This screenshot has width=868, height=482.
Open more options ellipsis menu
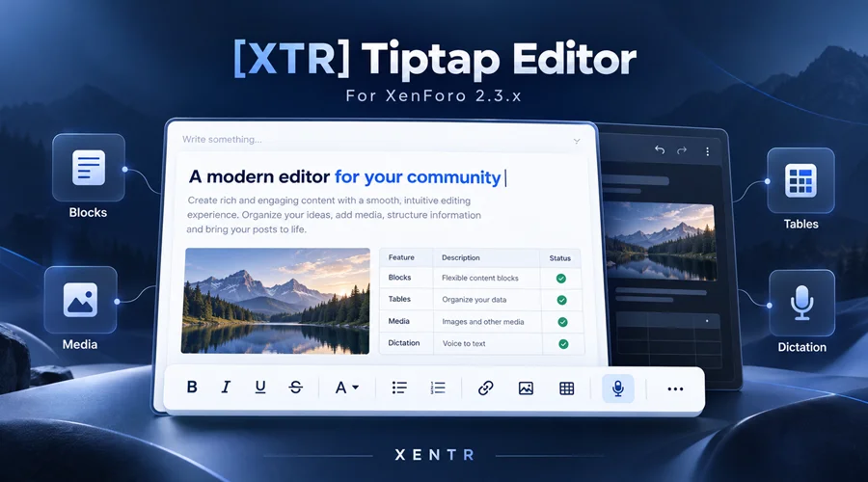(675, 389)
